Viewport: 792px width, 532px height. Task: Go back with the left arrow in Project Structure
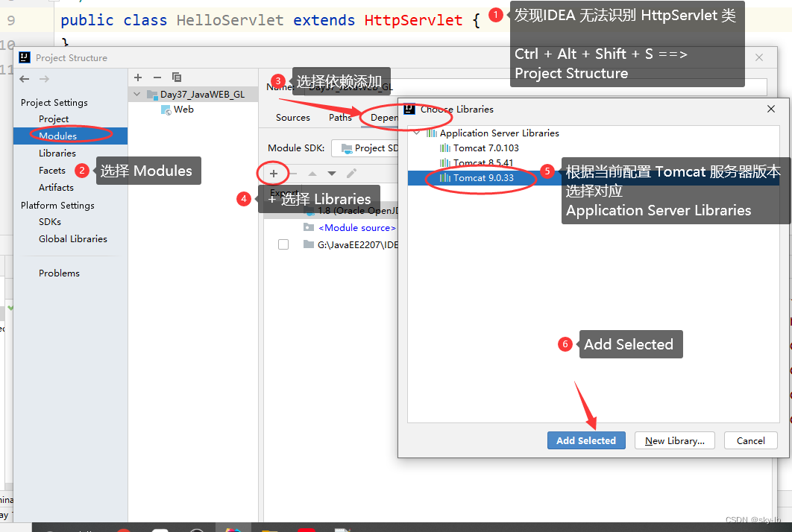[x=25, y=79]
